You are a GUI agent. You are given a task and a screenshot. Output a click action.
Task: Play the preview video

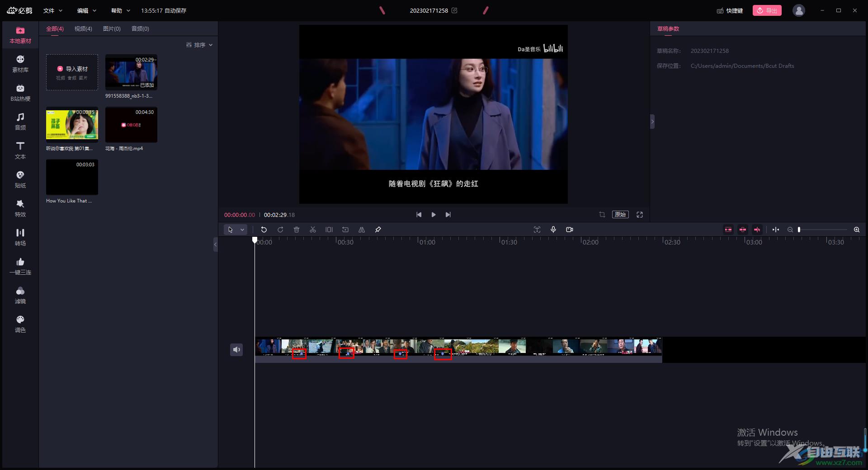pyautogui.click(x=434, y=215)
